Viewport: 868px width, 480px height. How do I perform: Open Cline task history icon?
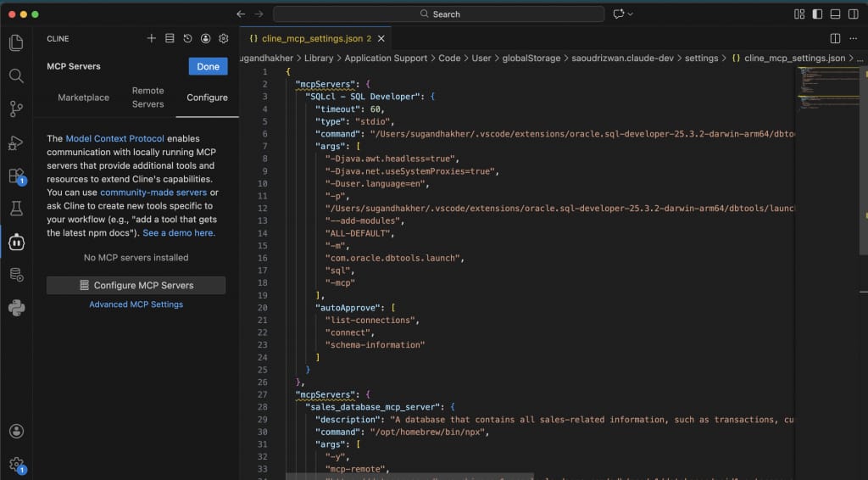coord(187,38)
